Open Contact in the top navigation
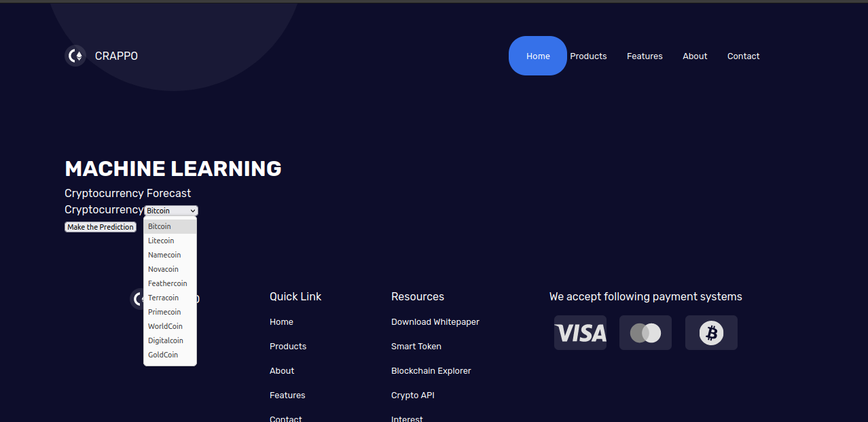 (743, 56)
